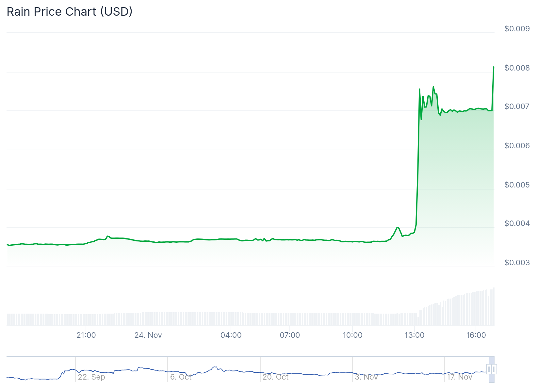Click the 10:00 time axis label

352,335
